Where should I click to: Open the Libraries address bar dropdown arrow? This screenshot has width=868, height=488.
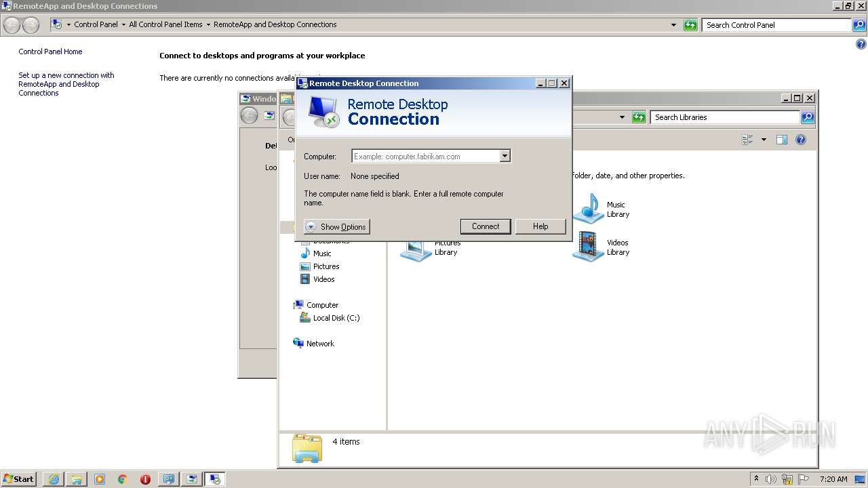(x=622, y=117)
